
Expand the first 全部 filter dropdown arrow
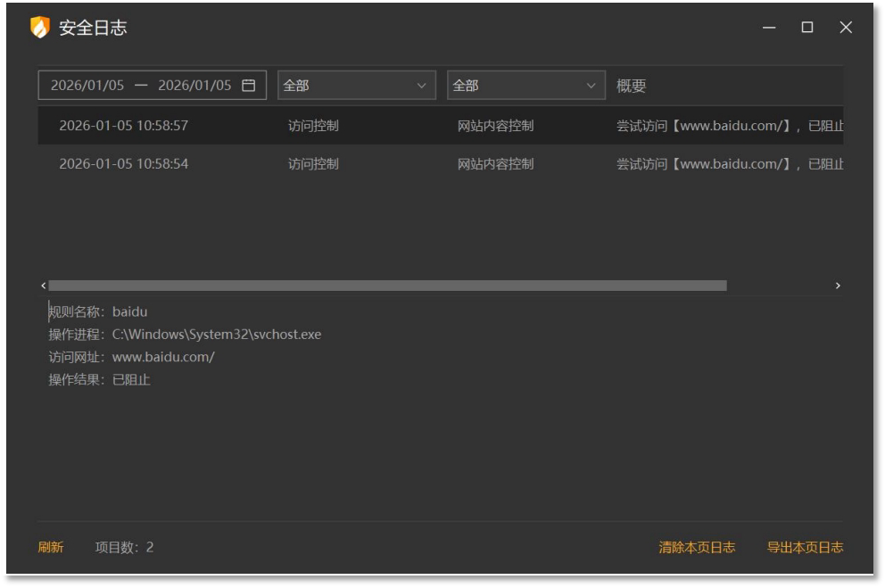click(421, 86)
